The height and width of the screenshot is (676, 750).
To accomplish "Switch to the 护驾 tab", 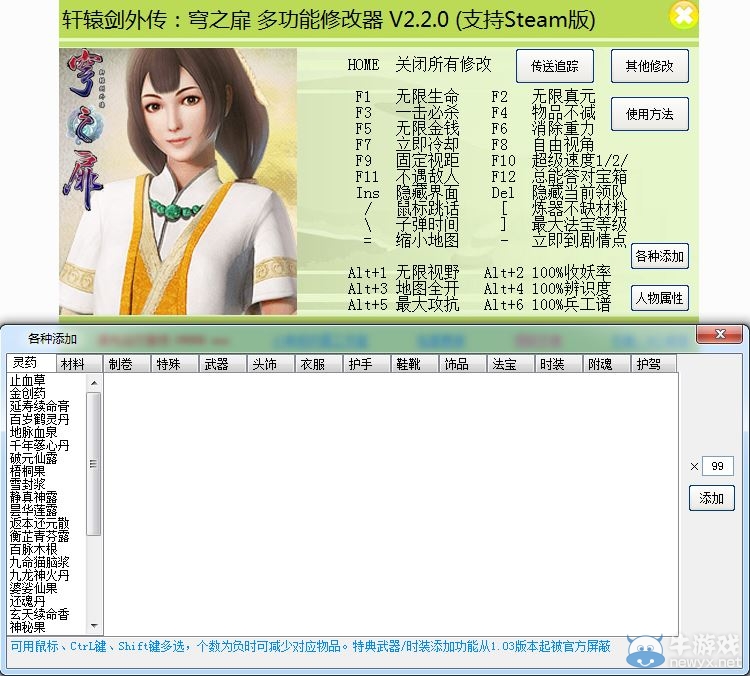I will [x=654, y=364].
